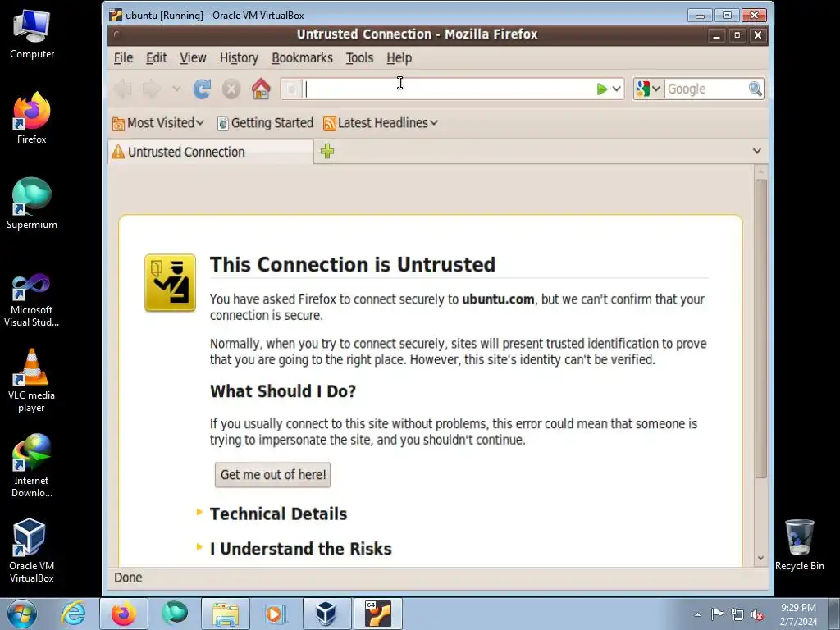
Task: Open the Help menu
Action: click(x=399, y=58)
